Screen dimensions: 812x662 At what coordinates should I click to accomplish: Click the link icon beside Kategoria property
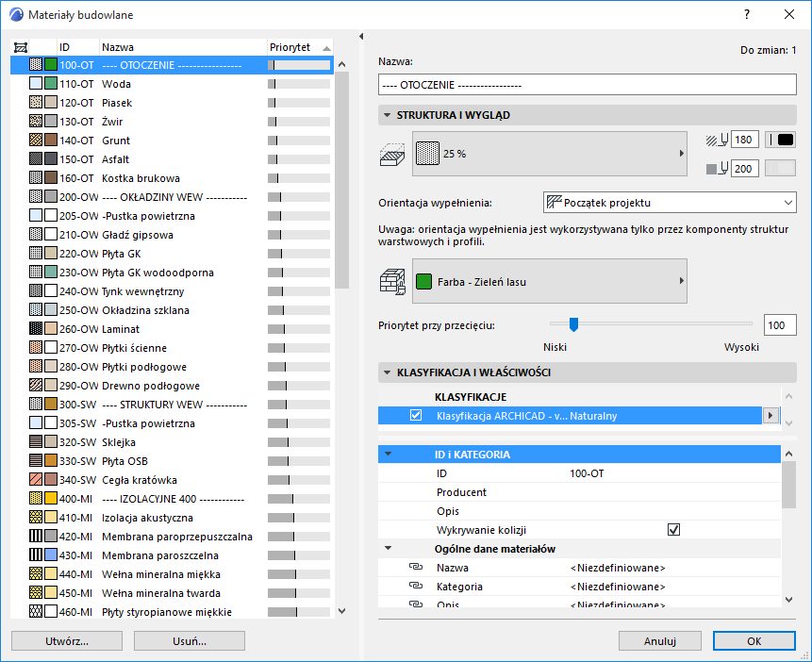(416, 586)
